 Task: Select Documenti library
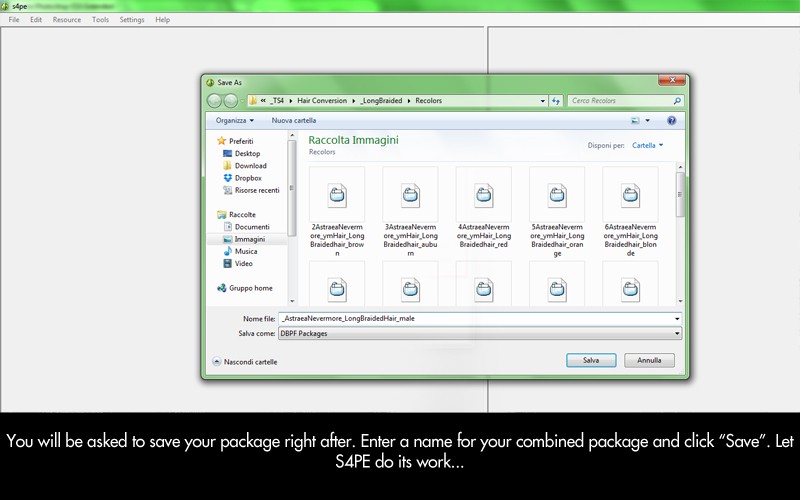click(246, 227)
